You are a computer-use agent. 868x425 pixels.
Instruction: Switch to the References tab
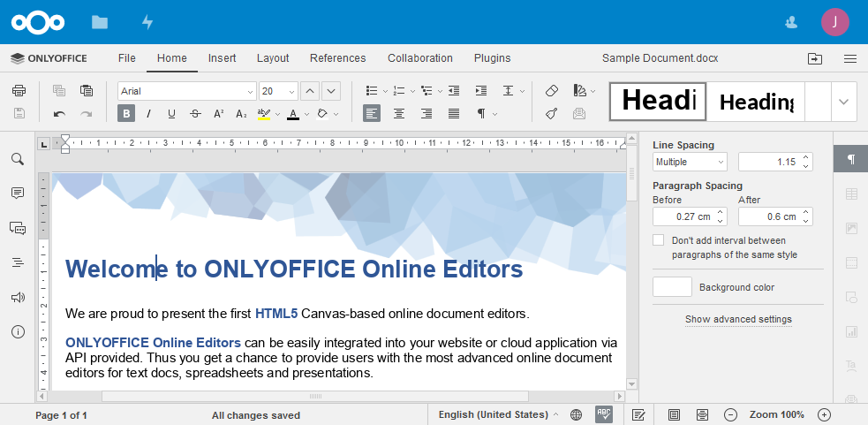[337, 58]
